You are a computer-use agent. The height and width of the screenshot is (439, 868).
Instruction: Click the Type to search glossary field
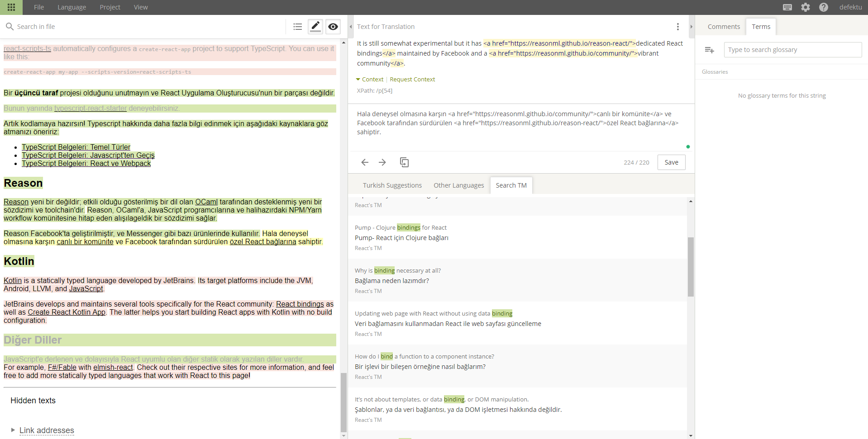pos(792,50)
